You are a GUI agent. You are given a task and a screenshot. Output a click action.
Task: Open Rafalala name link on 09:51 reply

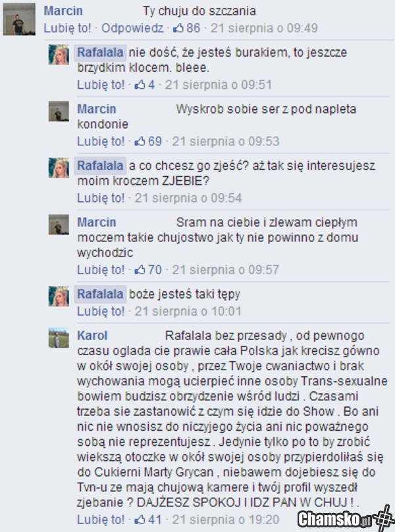click(x=100, y=53)
